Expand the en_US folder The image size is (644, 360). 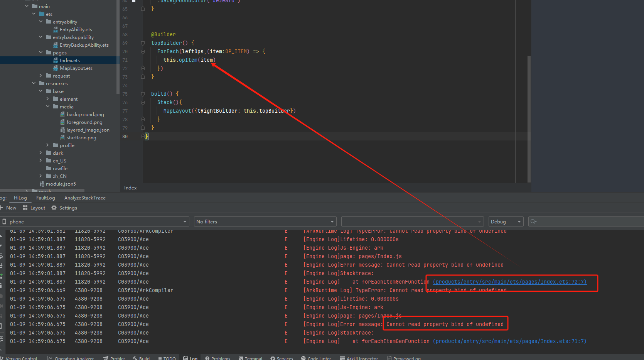pyautogui.click(x=40, y=161)
